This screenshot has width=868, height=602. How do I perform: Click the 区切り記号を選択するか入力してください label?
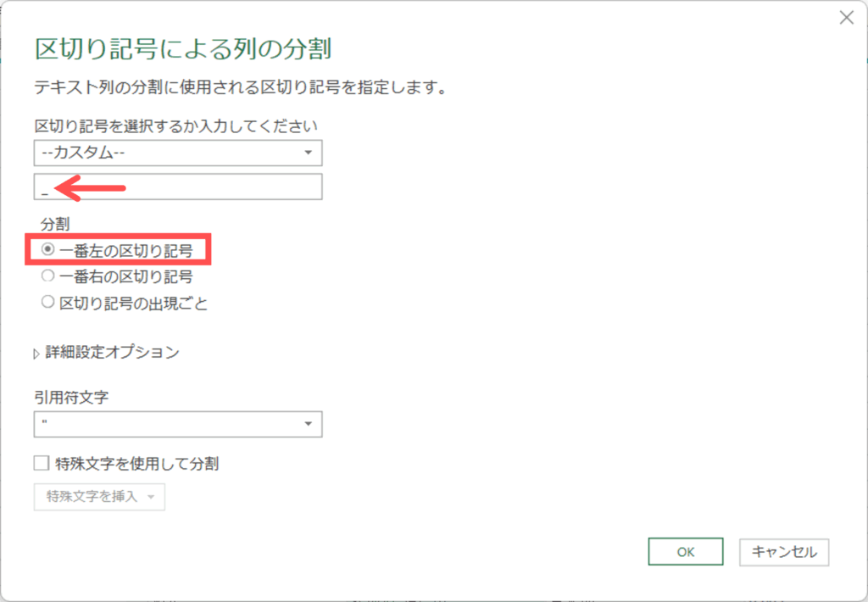(x=175, y=125)
